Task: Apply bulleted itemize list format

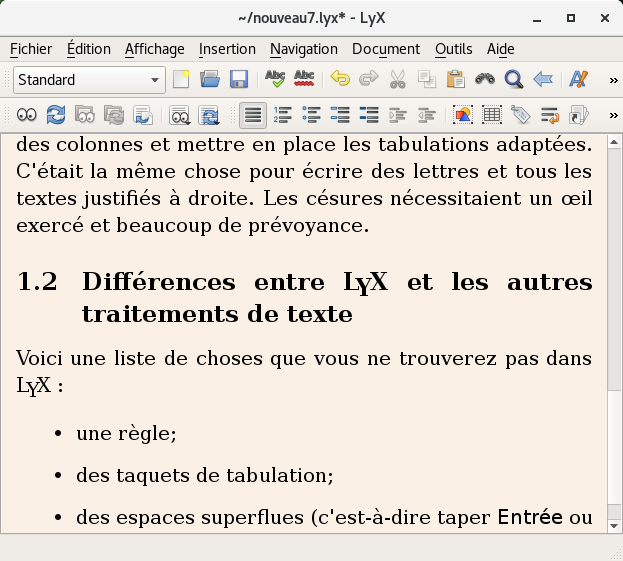Action: (x=312, y=116)
